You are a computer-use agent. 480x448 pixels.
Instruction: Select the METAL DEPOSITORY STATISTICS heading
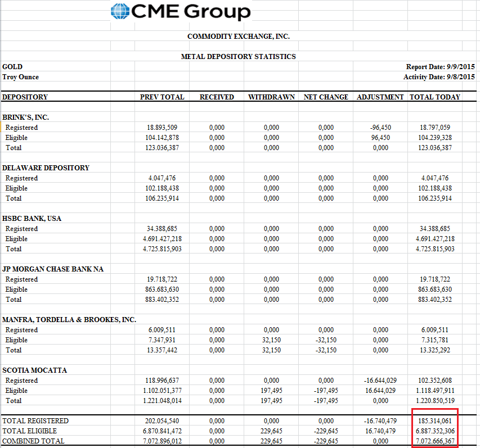[239, 57]
